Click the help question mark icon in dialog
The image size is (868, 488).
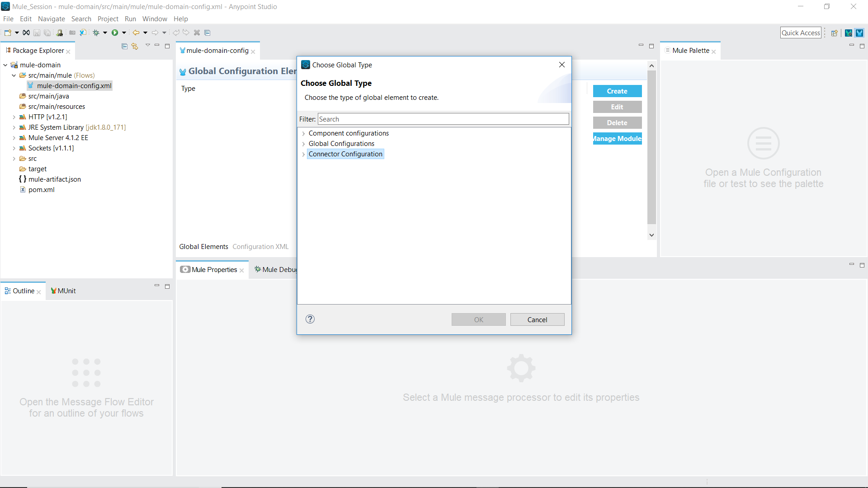(310, 319)
